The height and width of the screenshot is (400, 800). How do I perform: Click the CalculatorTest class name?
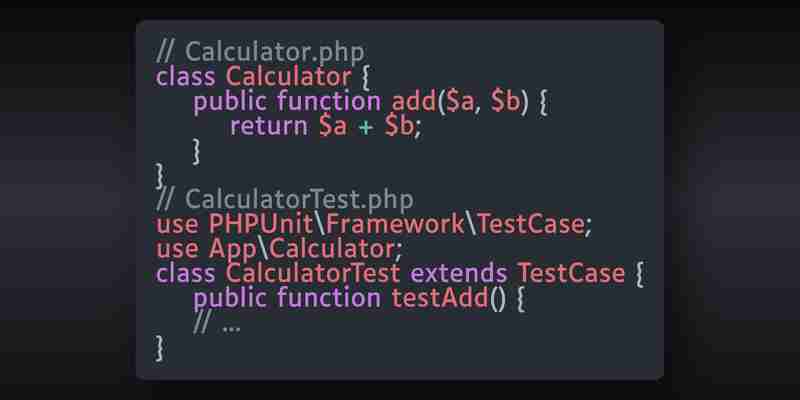pos(313,273)
